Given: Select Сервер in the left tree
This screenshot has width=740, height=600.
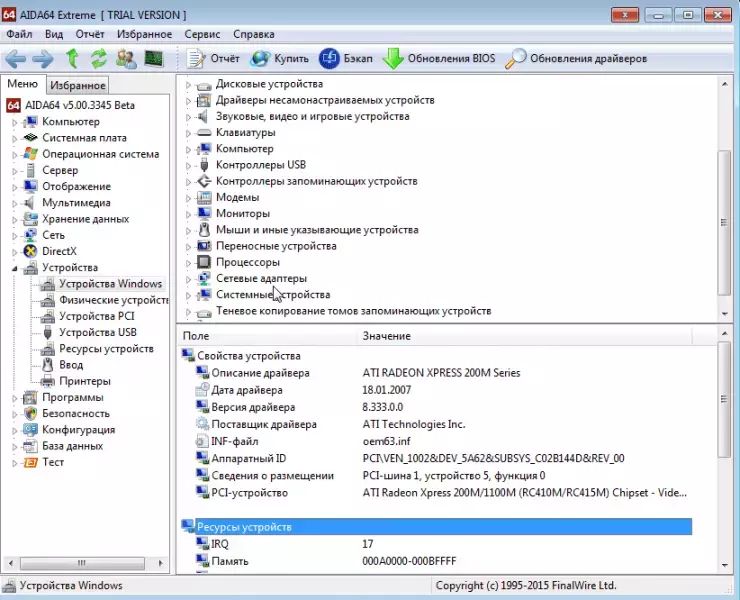Looking at the screenshot, I should point(60,170).
